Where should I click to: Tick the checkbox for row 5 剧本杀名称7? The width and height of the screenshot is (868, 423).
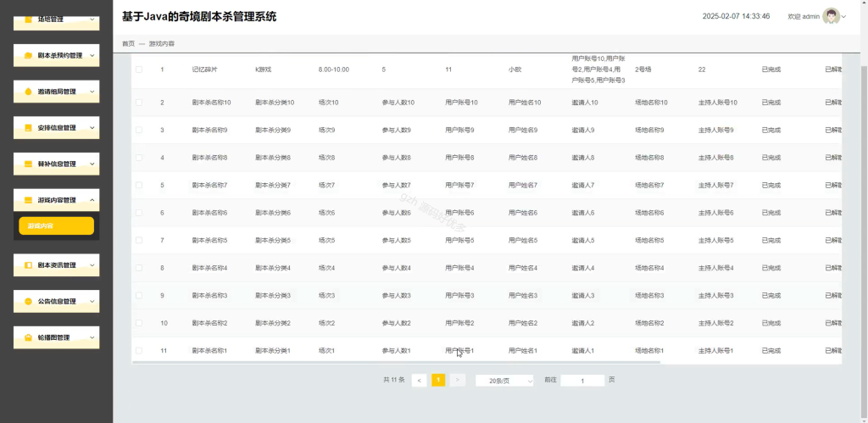point(139,185)
